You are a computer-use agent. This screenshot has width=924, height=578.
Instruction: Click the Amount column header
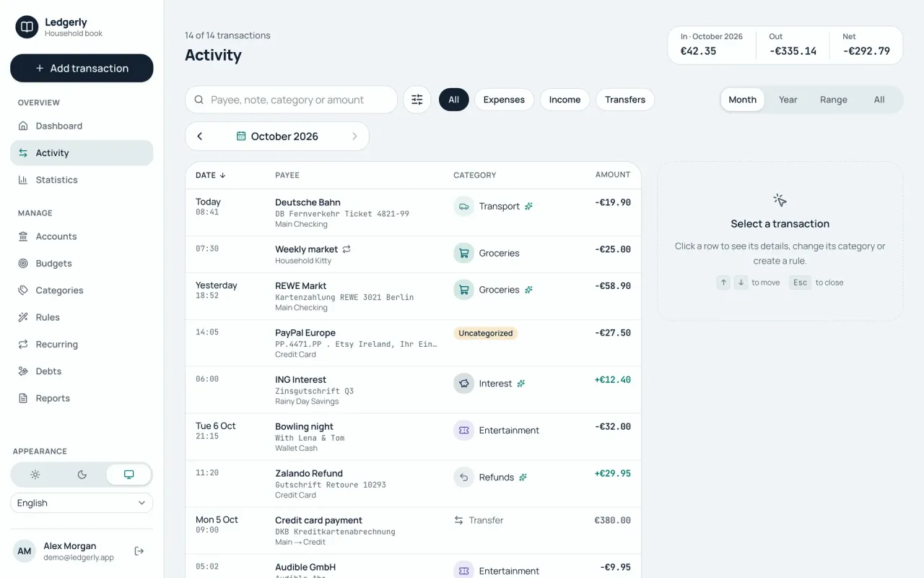tap(613, 175)
